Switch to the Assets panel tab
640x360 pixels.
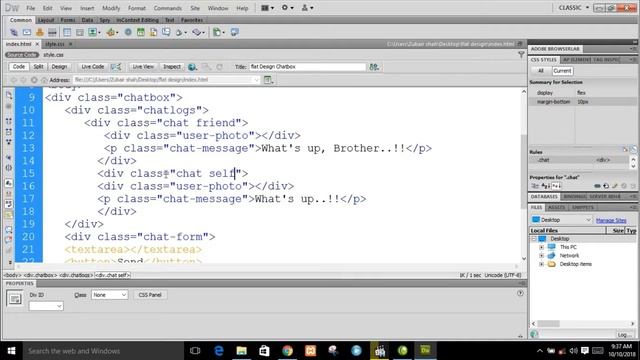point(557,207)
